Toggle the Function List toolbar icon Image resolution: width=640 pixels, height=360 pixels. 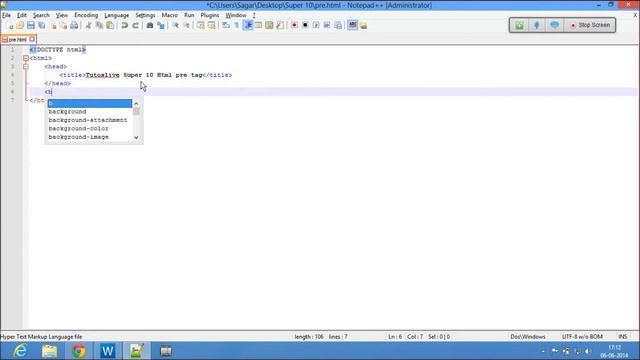(280, 25)
